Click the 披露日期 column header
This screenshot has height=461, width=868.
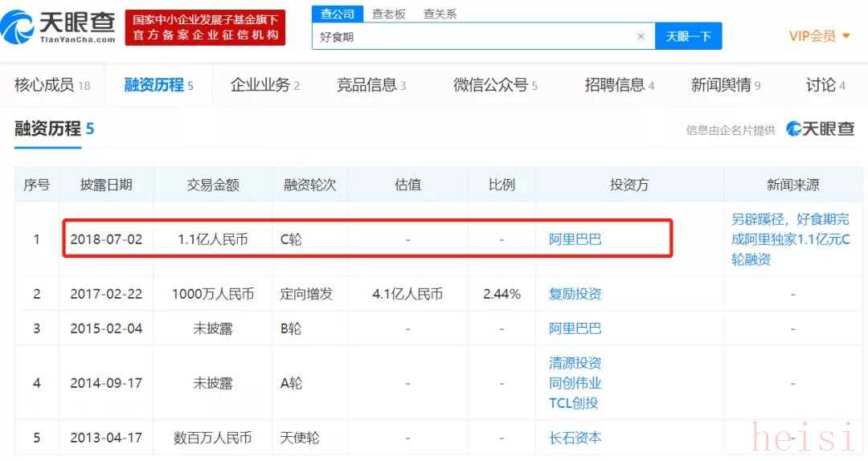[x=106, y=184]
